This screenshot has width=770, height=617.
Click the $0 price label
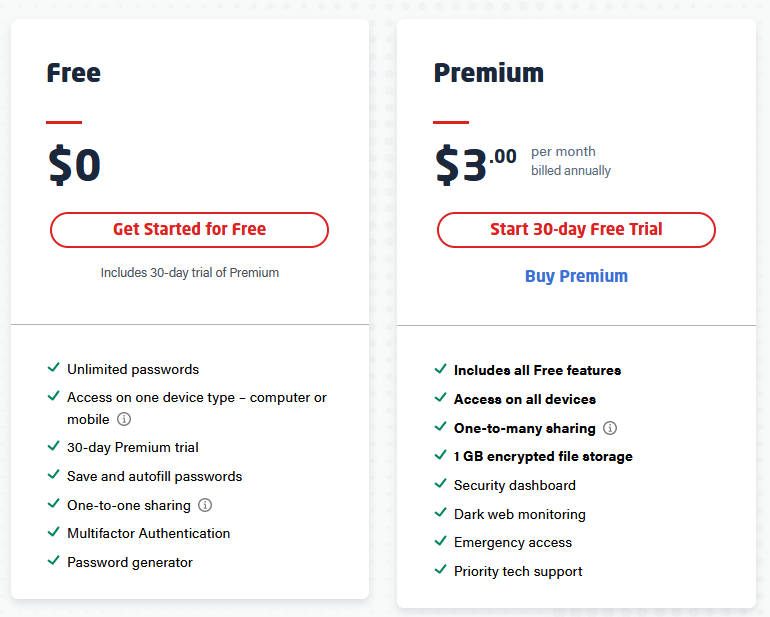click(74, 165)
